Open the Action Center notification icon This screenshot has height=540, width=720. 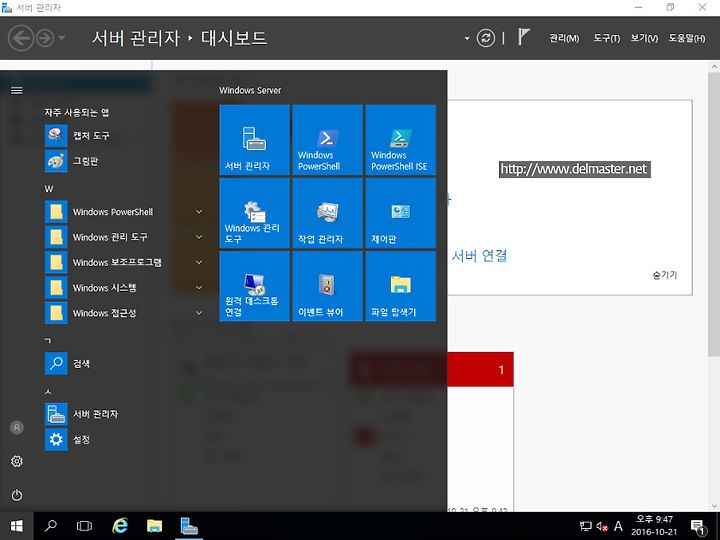click(699, 527)
